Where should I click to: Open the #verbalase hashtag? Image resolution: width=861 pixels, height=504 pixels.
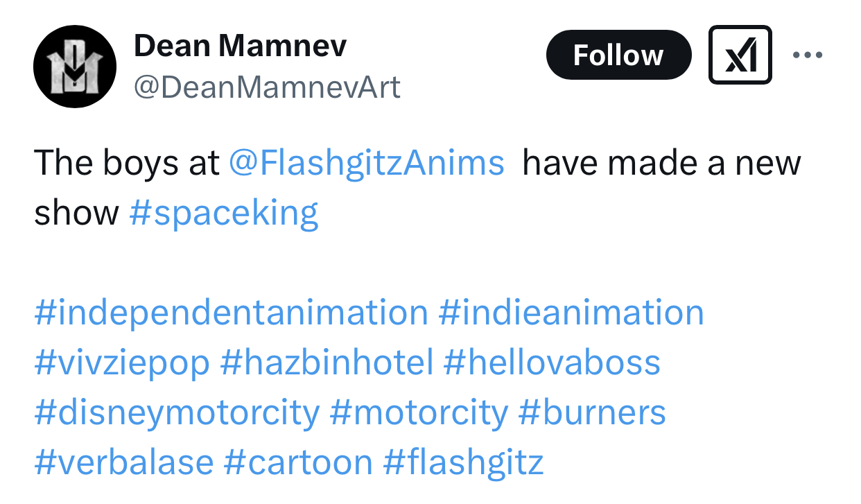coord(123,462)
